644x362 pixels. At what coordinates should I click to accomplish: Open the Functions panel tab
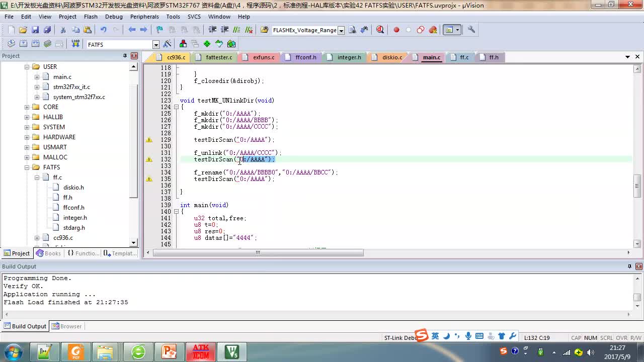pos(83,253)
